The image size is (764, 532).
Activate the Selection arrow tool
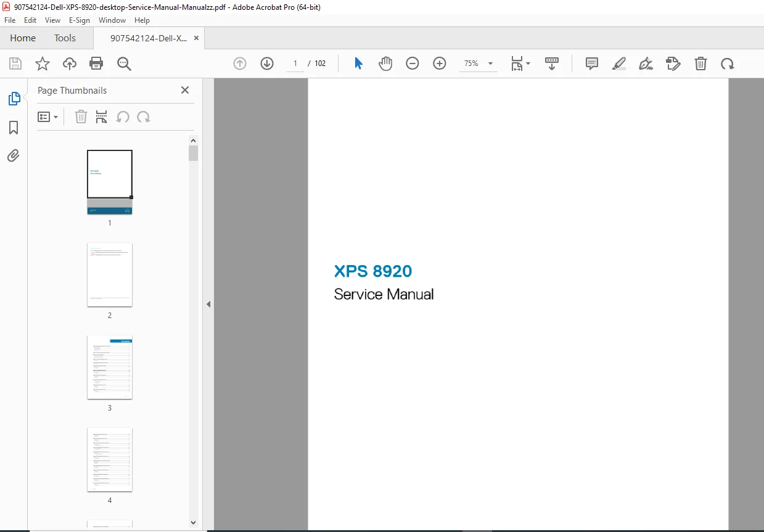point(358,63)
